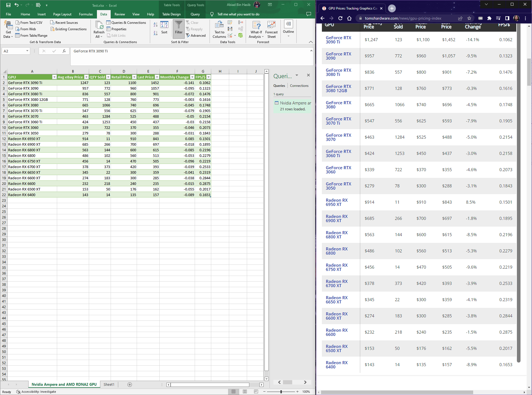Open Queries & Connections panel
532x395 pixels.
click(126, 22)
